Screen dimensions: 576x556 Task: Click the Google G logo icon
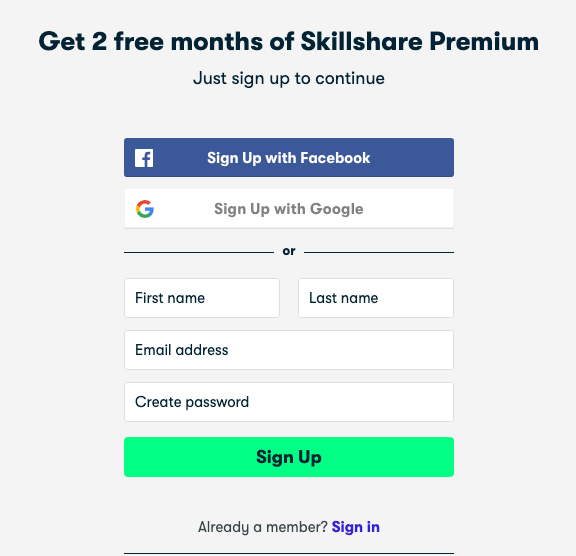(145, 209)
